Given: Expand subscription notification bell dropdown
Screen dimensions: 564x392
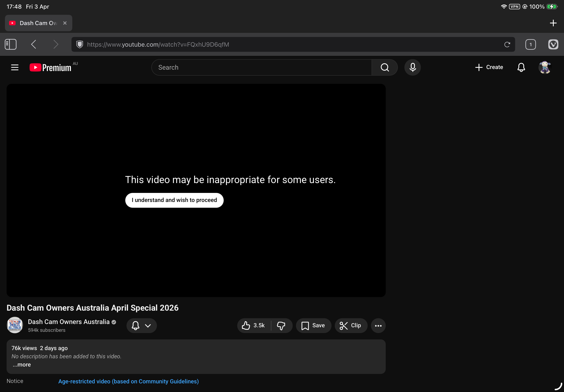Looking at the screenshot, I should [x=142, y=325].
